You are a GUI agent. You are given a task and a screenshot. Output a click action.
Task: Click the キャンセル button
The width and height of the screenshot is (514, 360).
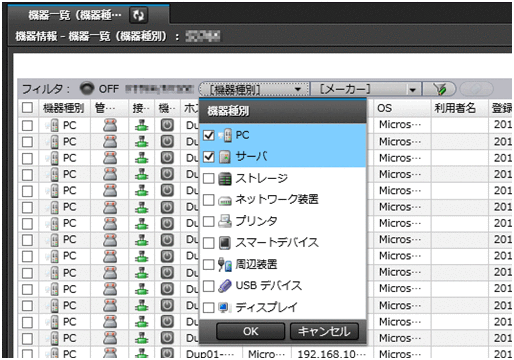point(324,331)
